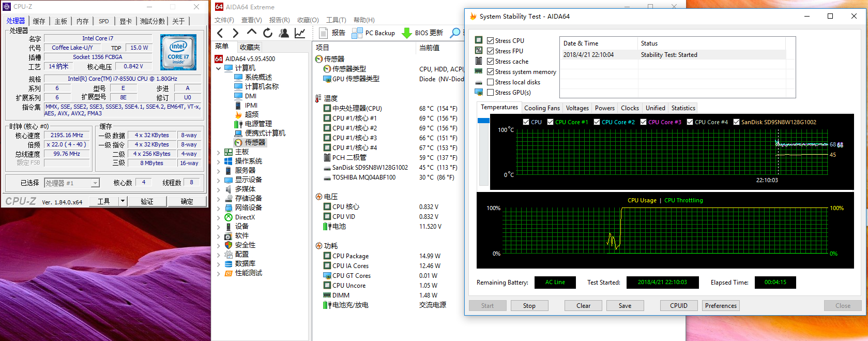Click the AIDA64 up-level arrow
The height and width of the screenshot is (341, 868).
point(252,33)
